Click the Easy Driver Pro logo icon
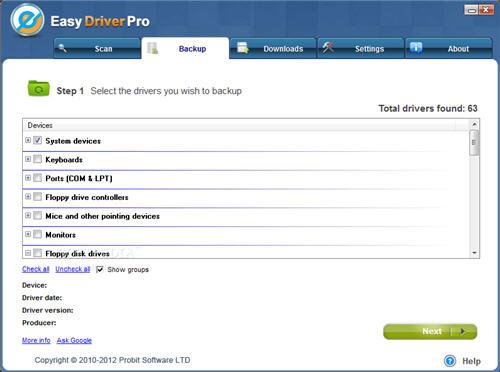The image size is (500, 372). (27, 20)
